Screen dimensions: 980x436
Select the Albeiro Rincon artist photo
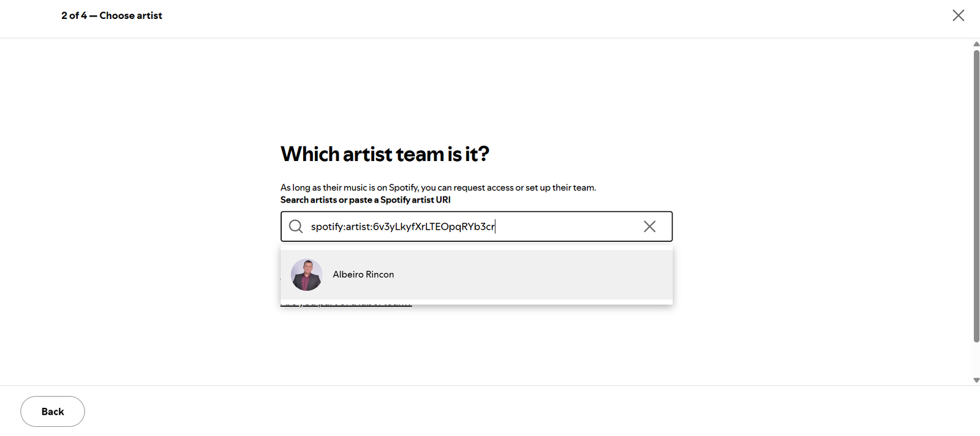tap(306, 274)
